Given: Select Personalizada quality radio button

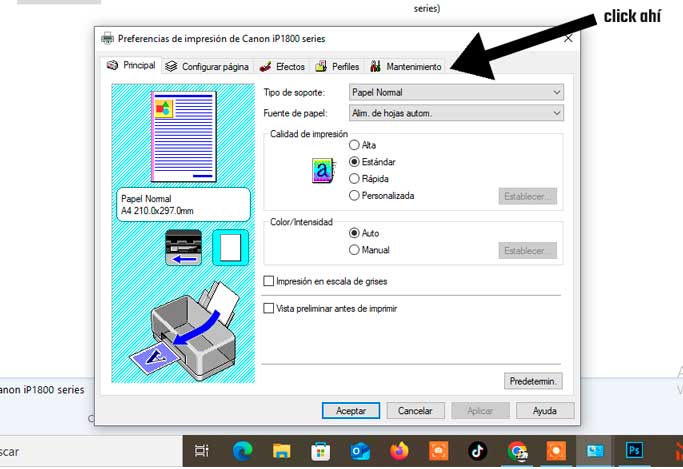Looking at the screenshot, I should (x=354, y=196).
